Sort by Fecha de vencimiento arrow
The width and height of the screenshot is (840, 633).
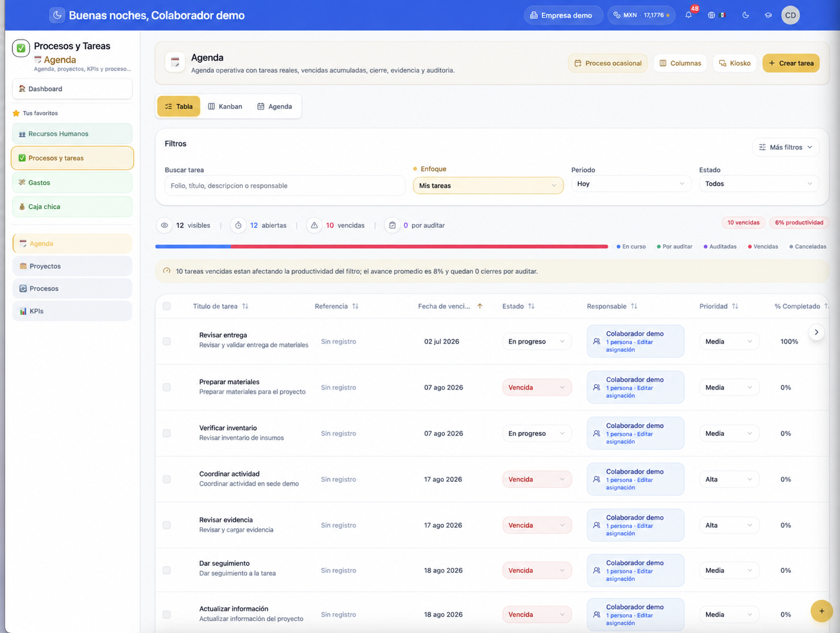pos(480,306)
